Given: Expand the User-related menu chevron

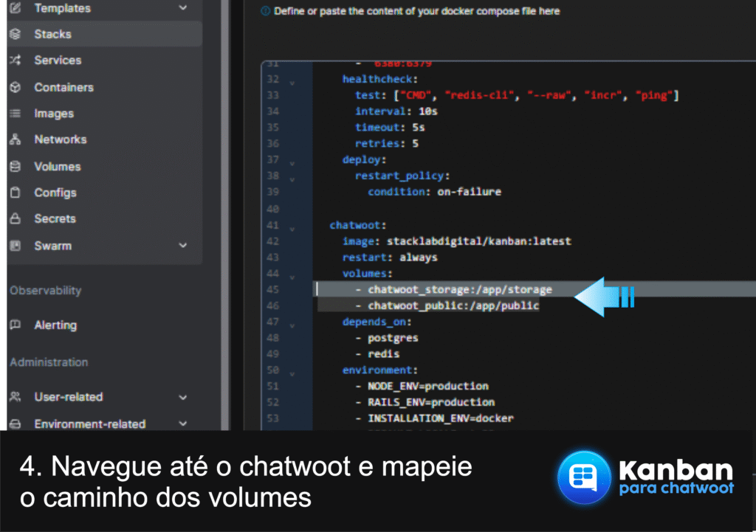Looking at the screenshot, I should click(x=183, y=397).
